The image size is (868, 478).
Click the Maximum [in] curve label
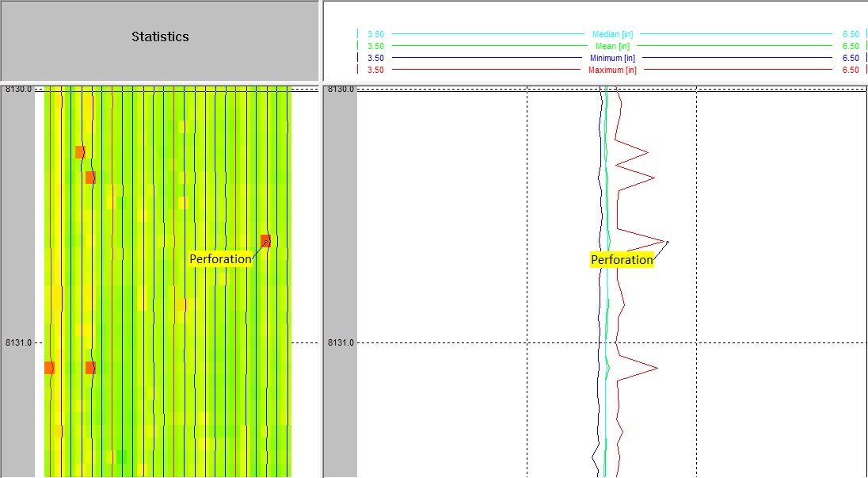tap(611, 67)
